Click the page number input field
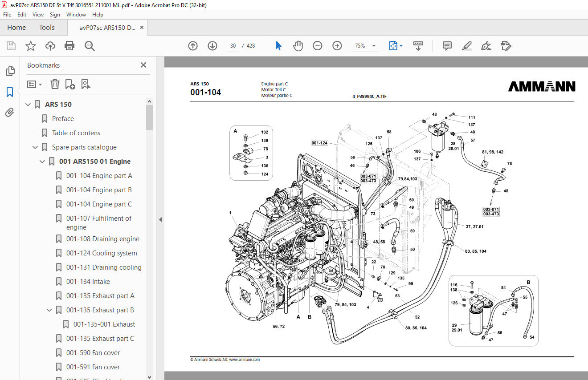 [233, 46]
